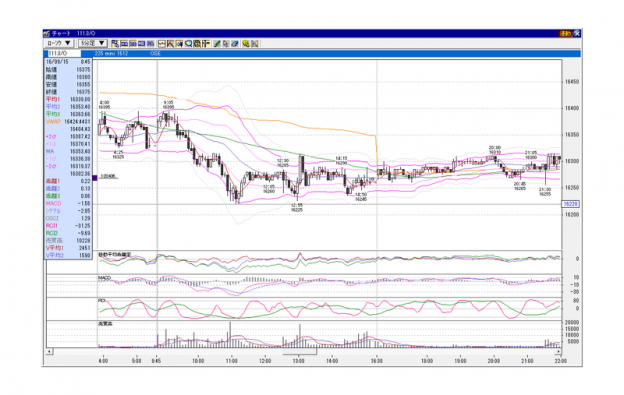
Task: Click the pointer cursor tool beside the pencil
Action: pos(226,44)
